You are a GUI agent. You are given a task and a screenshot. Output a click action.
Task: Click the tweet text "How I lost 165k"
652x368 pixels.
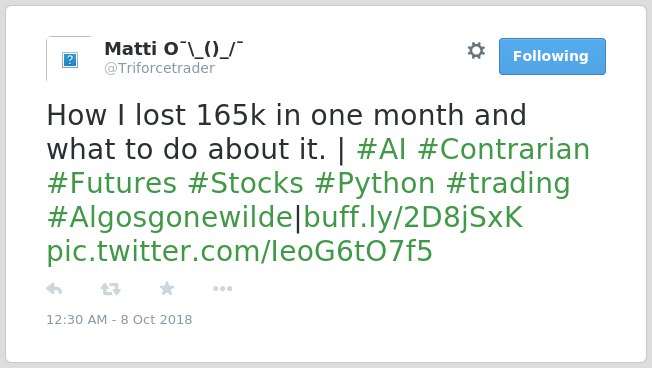156,115
